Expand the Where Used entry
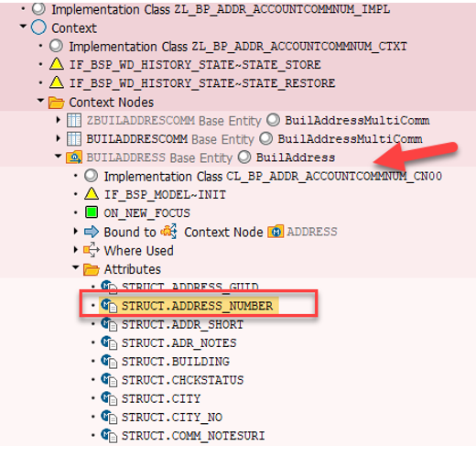Image resolution: width=476 pixels, height=456 pixels. (x=76, y=250)
